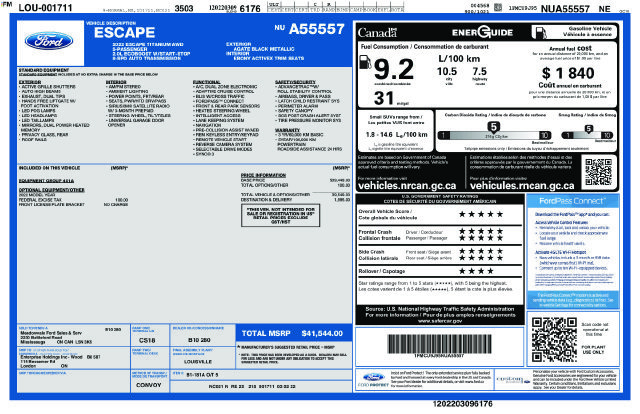640x414 pixels.
Task: Click the Ford Protect logo
Action: tap(373, 380)
